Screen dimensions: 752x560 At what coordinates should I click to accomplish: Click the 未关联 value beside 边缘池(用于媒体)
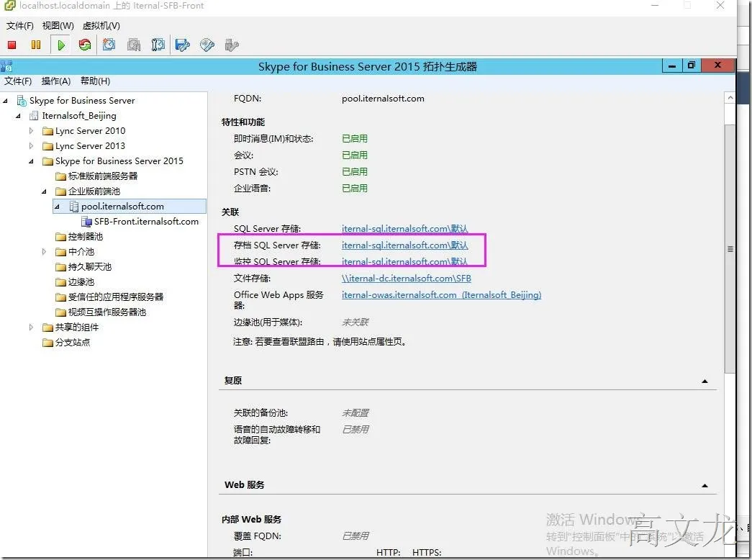click(x=355, y=322)
